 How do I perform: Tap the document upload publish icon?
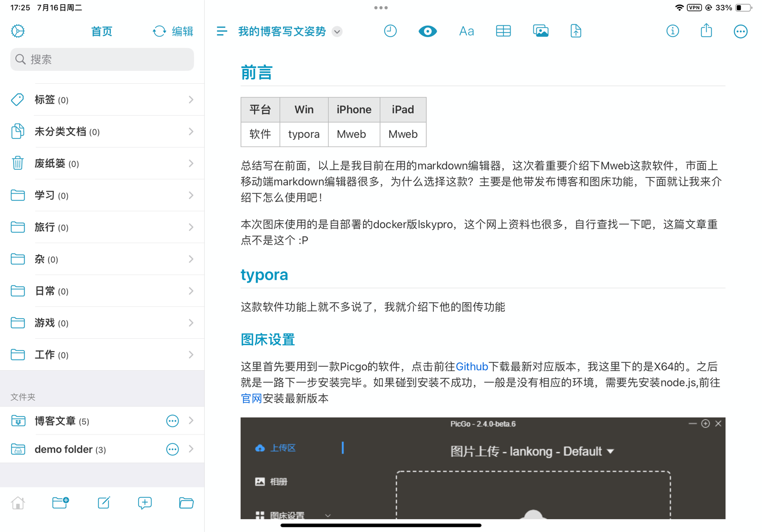pos(576,31)
